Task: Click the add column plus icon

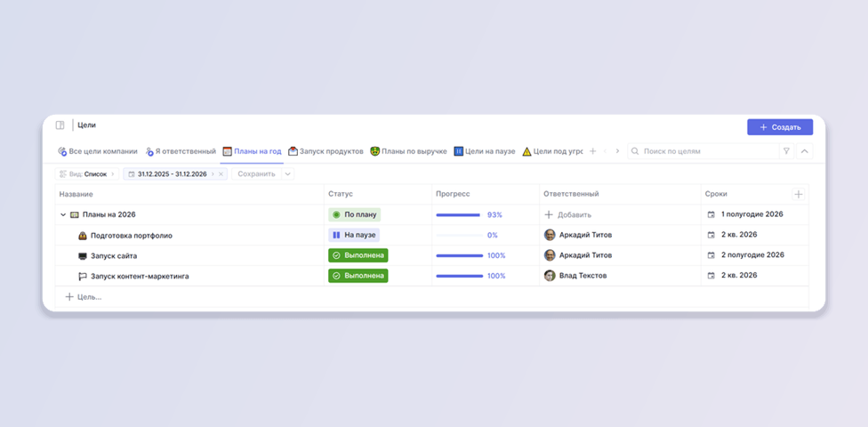Action: click(x=799, y=195)
